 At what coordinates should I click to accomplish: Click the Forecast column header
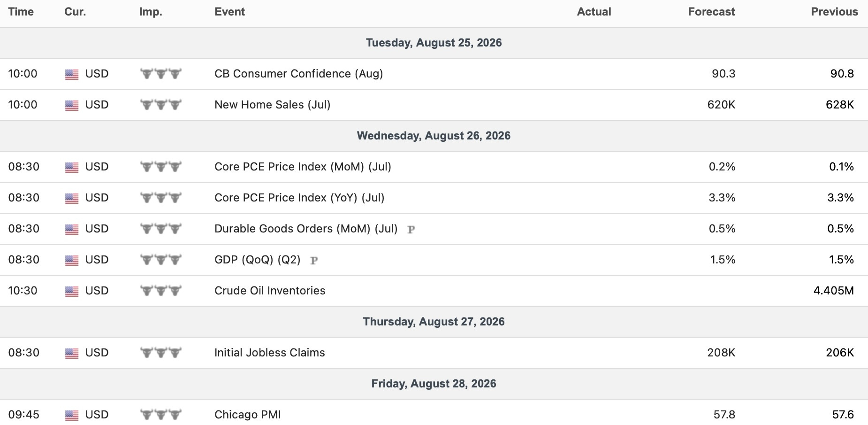711,12
